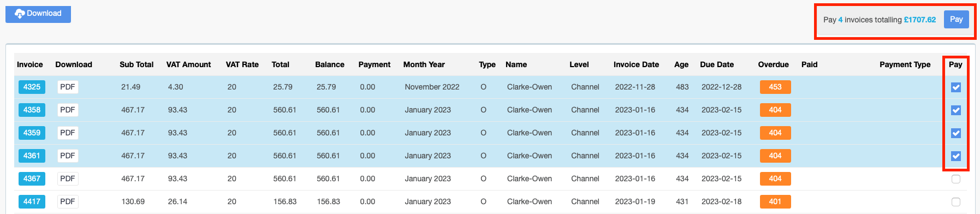Sort by Overdue column header
The width and height of the screenshot is (980, 214).
coord(773,64)
